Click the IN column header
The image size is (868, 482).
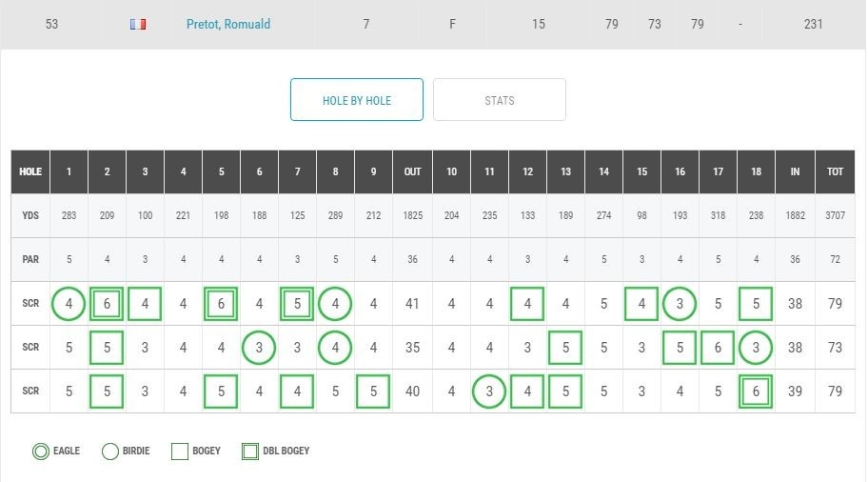pyautogui.click(x=795, y=171)
